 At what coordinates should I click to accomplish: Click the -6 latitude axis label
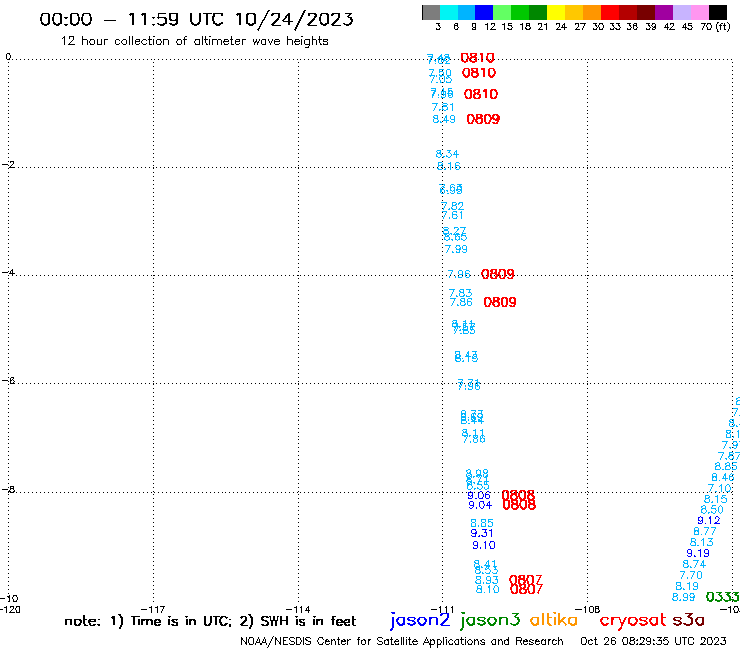(8, 380)
